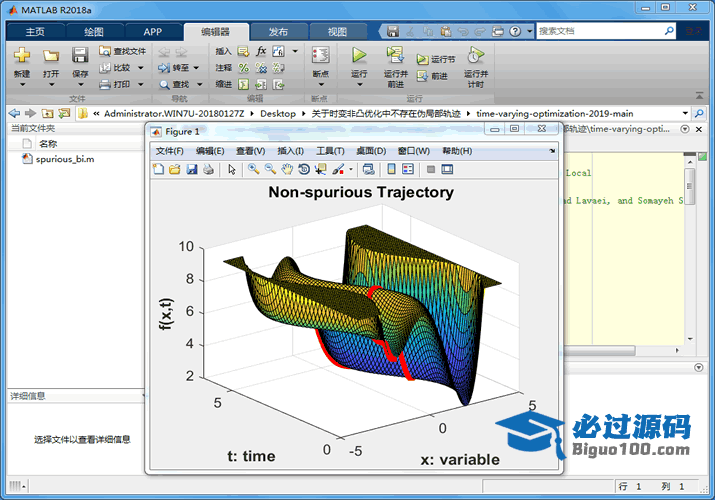715x500 pixels.
Task: Open Figure 1 编辑(E) menu
Action: pos(210,151)
